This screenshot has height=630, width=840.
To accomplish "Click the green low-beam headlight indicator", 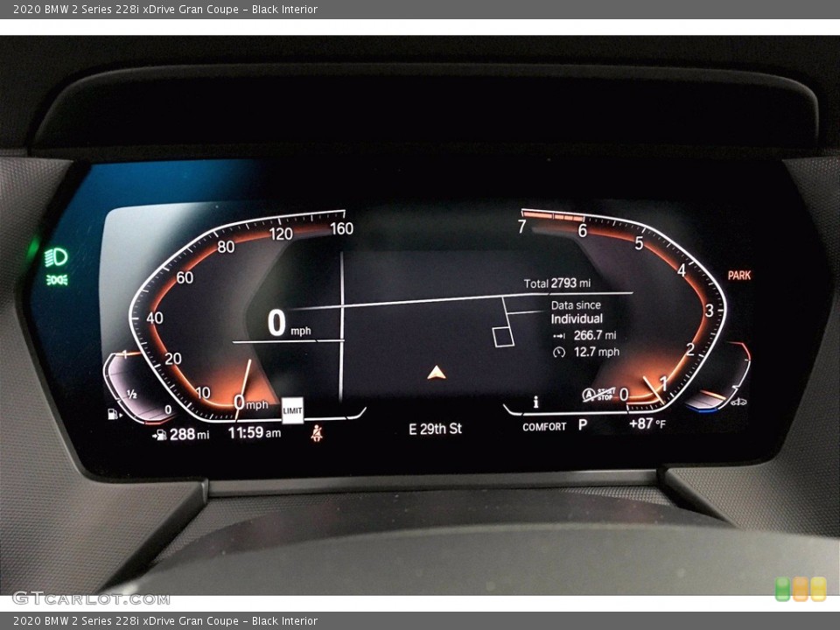I will coord(56,257).
